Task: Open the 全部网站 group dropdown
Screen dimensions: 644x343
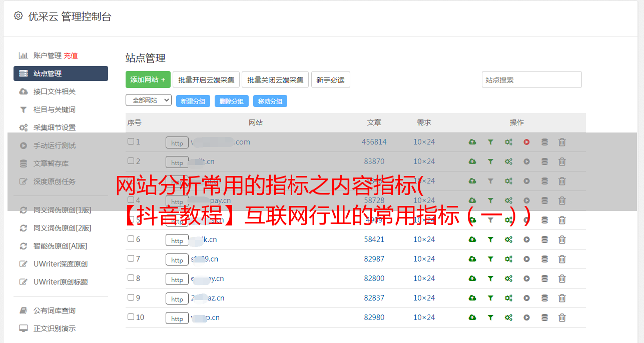Action: pyautogui.click(x=149, y=100)
